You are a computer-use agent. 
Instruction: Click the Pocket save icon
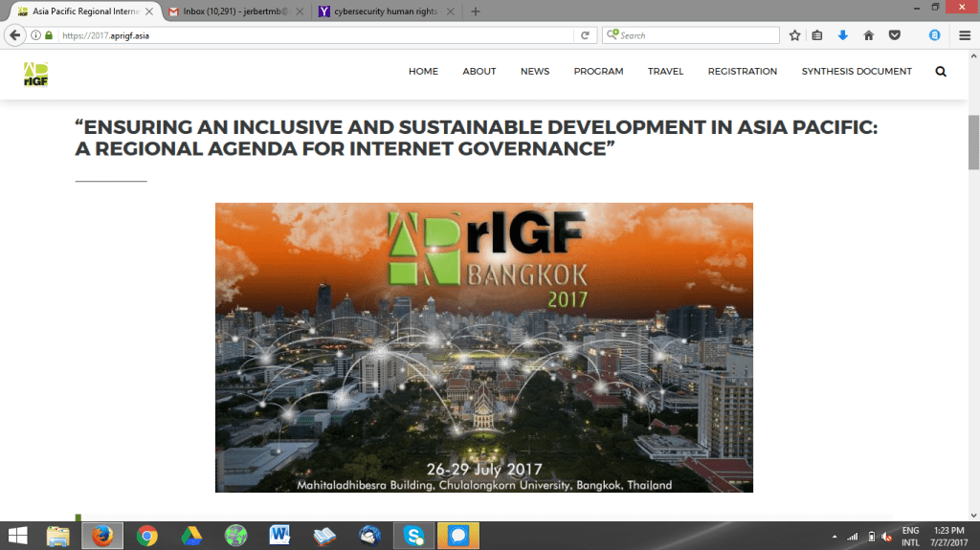(x=894, y=35)
